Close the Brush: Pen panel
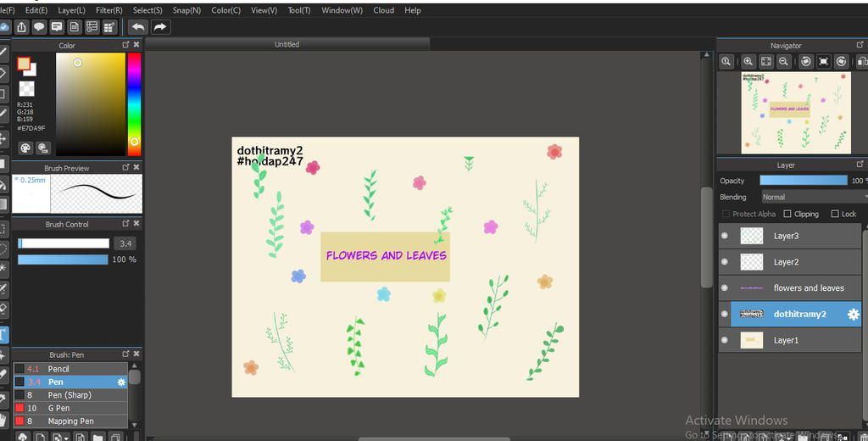Screen dimensions: 868x441 pos(136,354)
